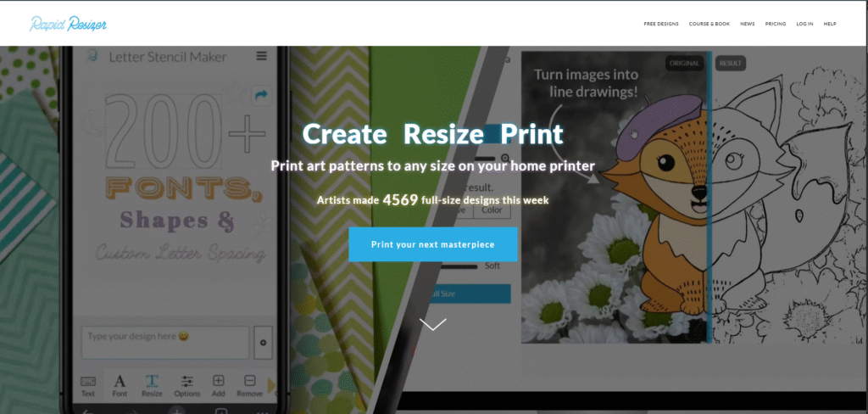Image resolution: width=868 pixels, height=414 pixels.
Task: Click the Print your next masterpiece button
Action: point(433,244)
